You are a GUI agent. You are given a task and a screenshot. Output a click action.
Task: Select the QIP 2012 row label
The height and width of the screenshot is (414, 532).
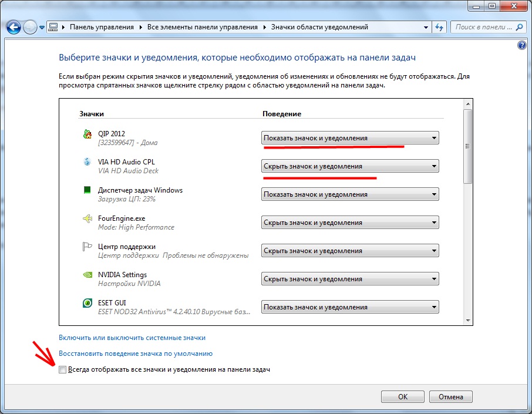click(112, 134)
